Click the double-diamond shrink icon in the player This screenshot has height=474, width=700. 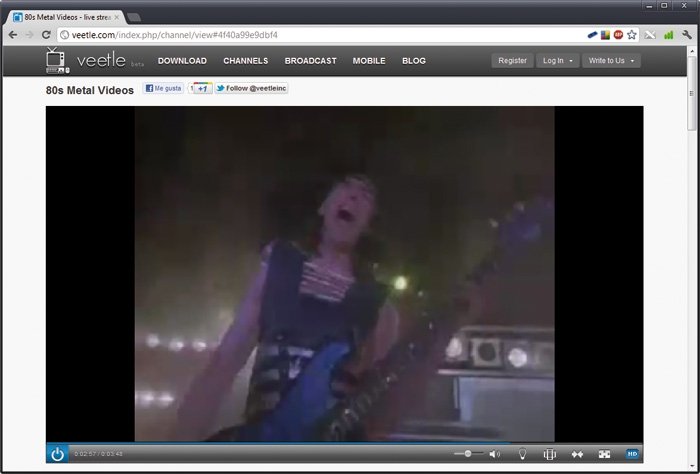(577, 454)
